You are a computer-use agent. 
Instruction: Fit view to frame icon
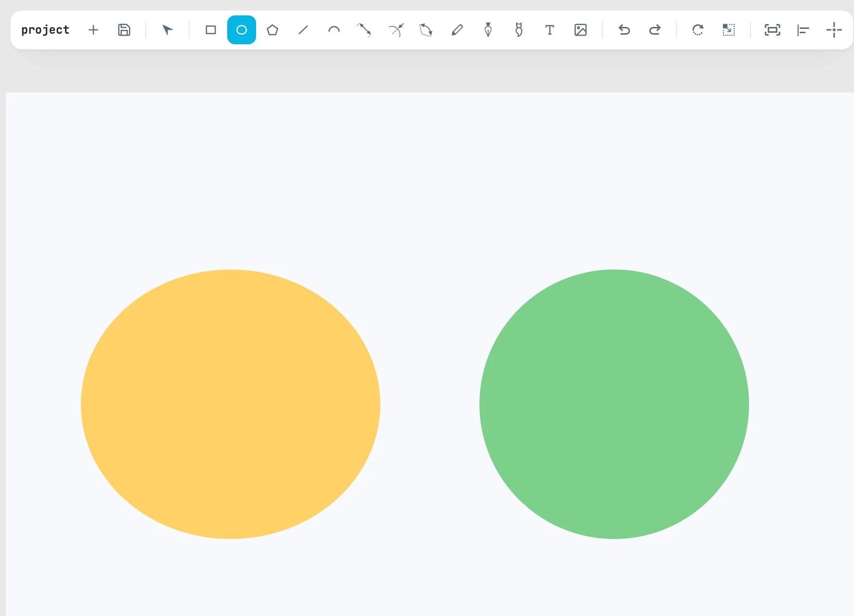pyautogui.click(x=772, y=30)
